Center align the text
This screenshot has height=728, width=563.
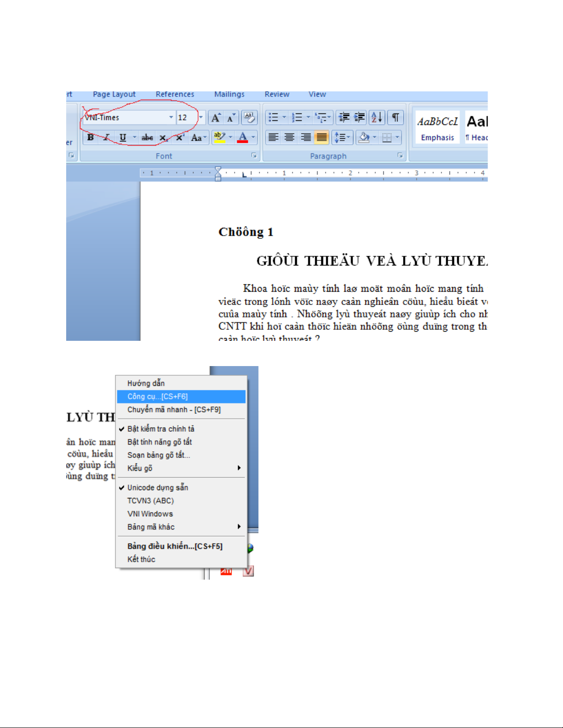pos(290,137)
